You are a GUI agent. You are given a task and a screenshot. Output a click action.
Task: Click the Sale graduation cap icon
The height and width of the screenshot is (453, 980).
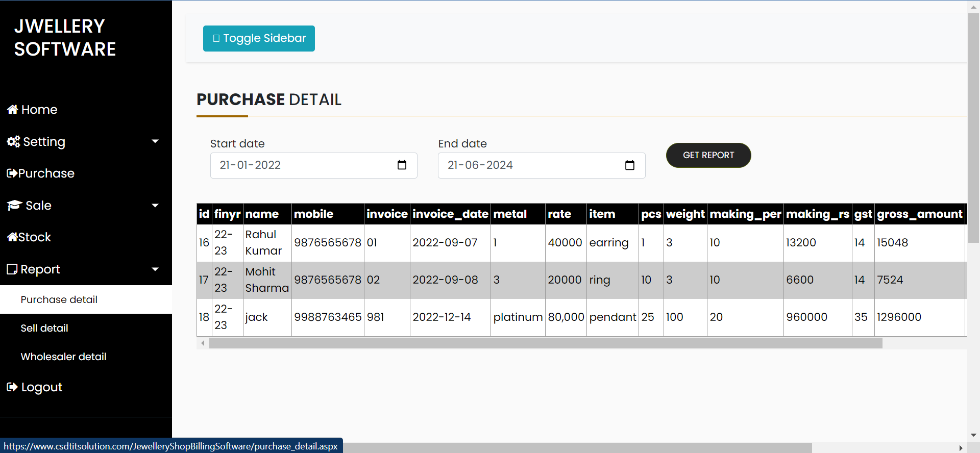tap(14, 206)
